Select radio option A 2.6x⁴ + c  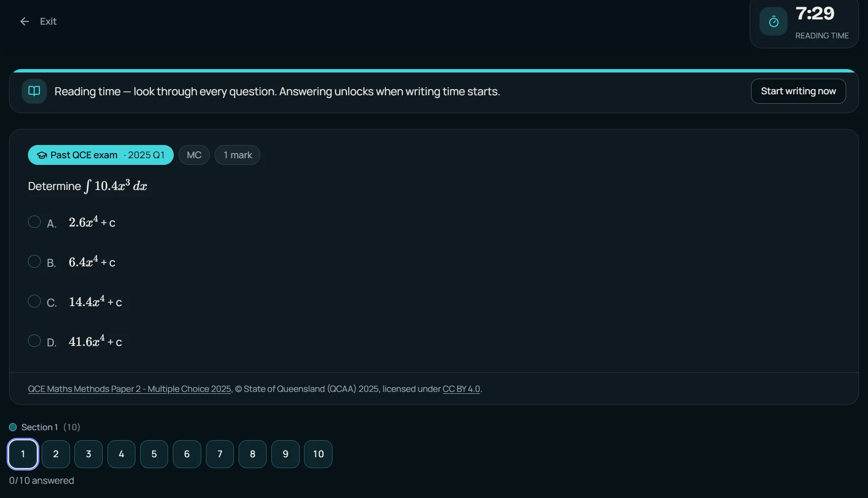pyautogui.click(x=34, y=222)
